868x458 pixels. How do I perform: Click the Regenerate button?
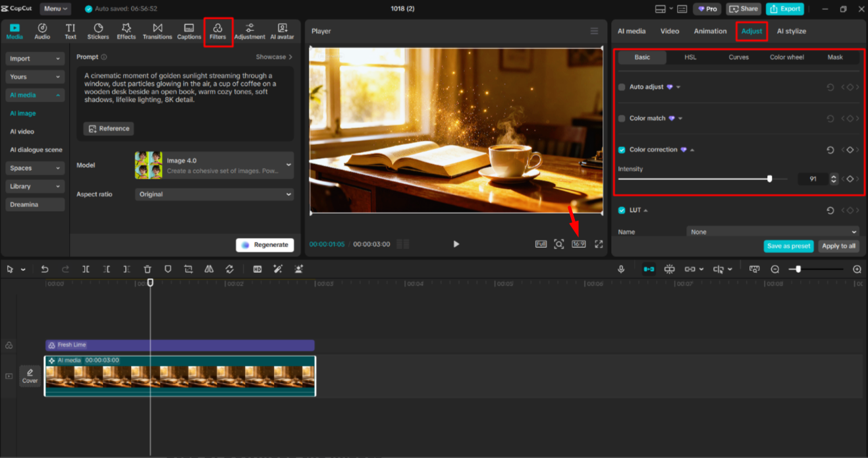pos(265,244)
